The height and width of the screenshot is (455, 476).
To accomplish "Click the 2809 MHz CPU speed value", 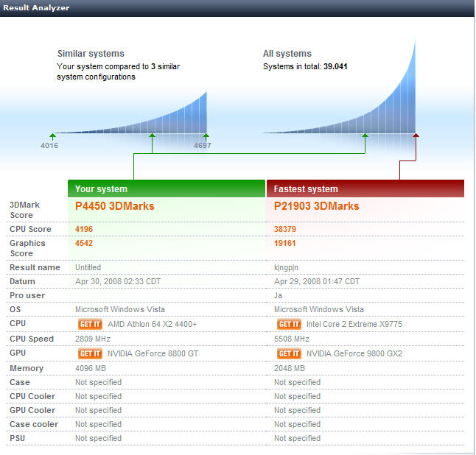I will click(x=93, y=339).
